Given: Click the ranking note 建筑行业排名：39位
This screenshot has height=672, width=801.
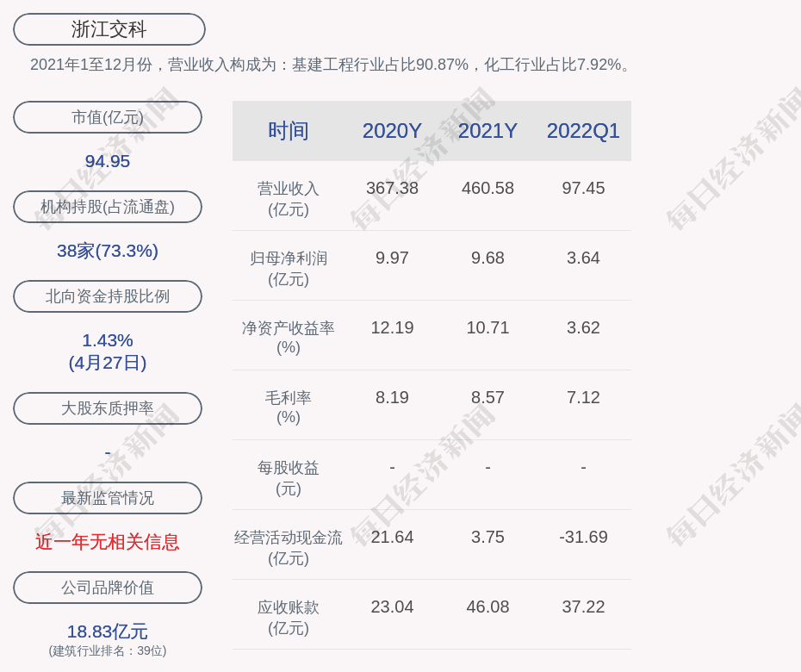Looking at the screenshot, I should (x=108, y=651).
